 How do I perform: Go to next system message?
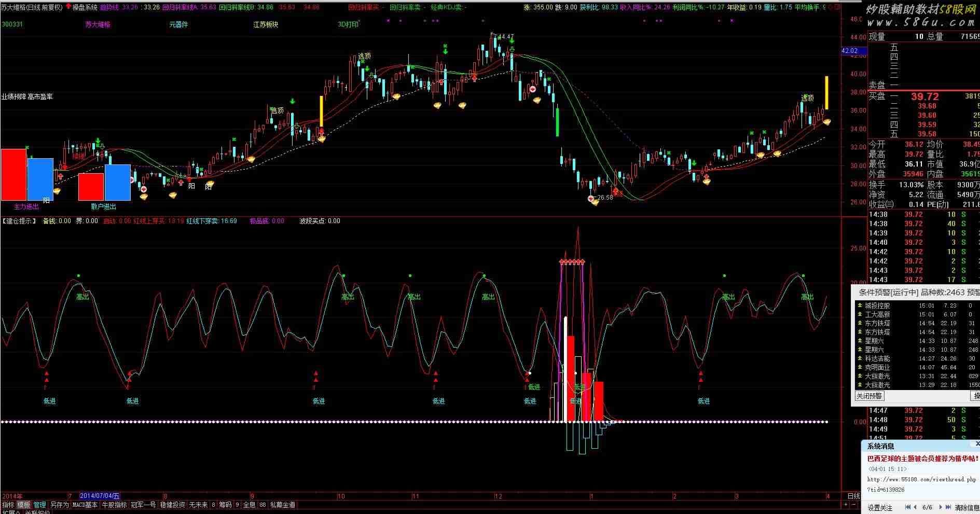pos(940,507)
